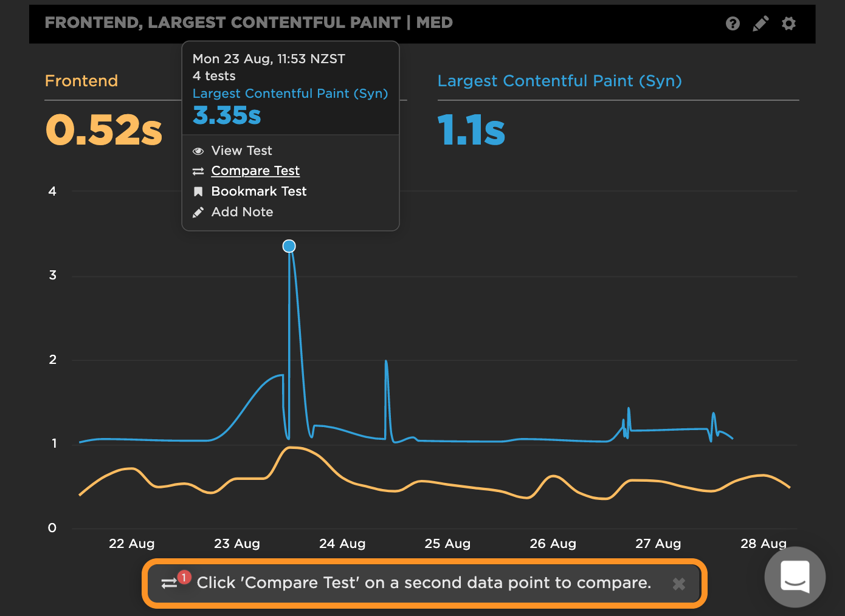Open the chat support widget
845x616 pixels.
(x=795, y=577)
